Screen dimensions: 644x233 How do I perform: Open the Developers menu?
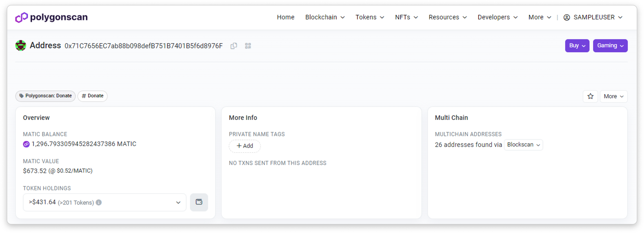[497, 17]
